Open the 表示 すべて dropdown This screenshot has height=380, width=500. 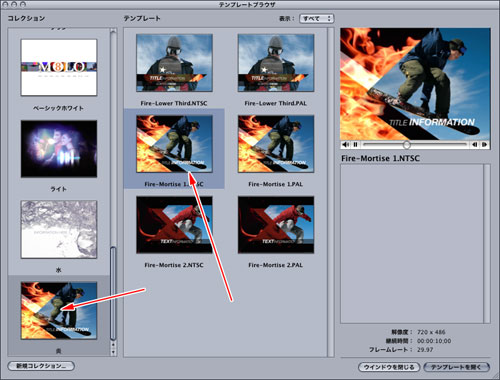pos(317,19)
